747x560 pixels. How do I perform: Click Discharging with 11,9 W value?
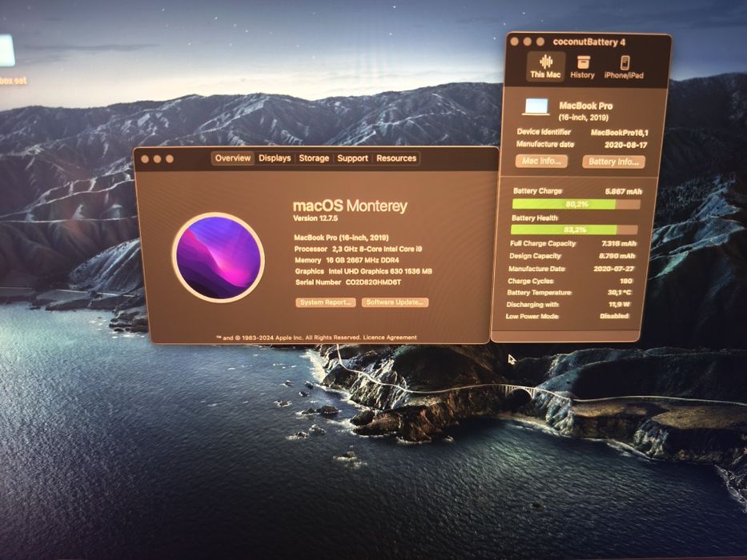(x=620, y=304)
